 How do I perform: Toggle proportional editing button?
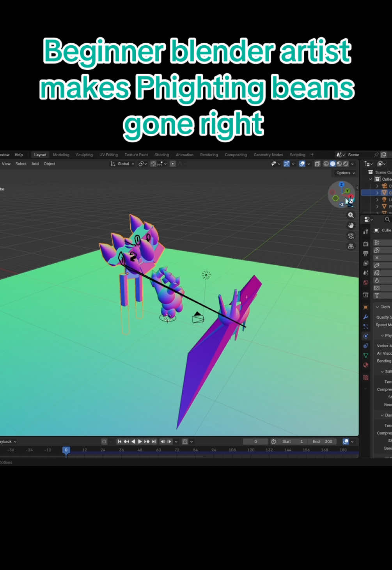click(x=173, y=164)
